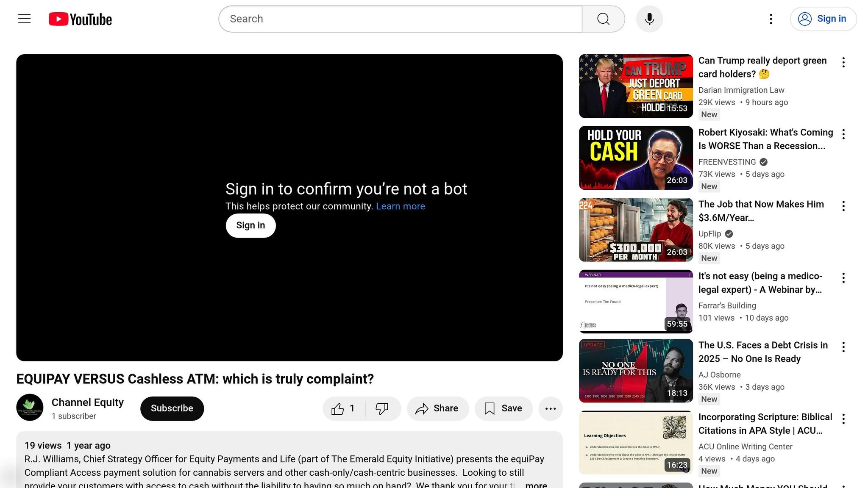Open the header settings three-dot menu
This screenshot has height=488, width=868.
771,19
